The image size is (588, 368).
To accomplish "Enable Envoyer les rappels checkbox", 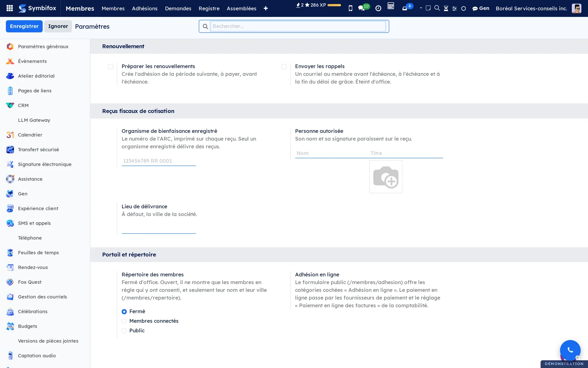I will click(x=284, y=67).
